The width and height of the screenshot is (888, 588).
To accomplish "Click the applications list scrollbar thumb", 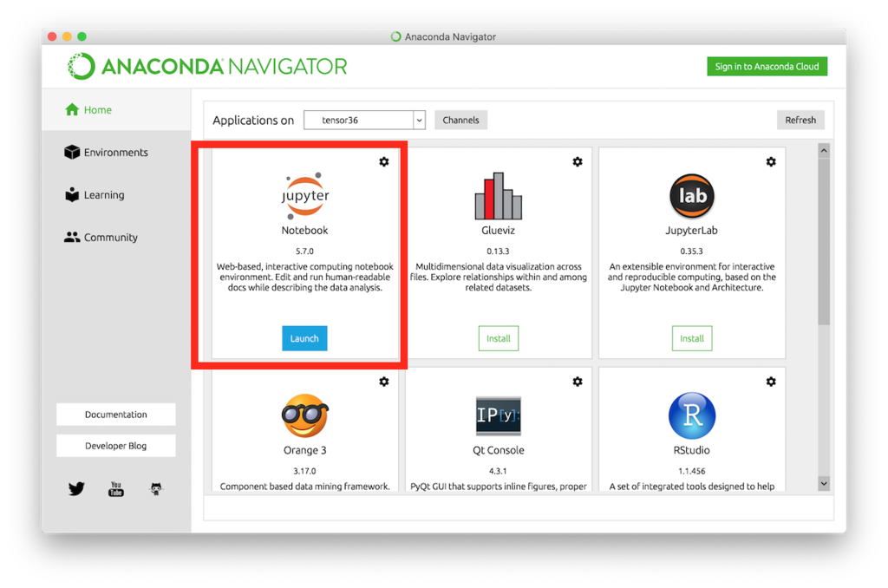I will click(824, 241).
